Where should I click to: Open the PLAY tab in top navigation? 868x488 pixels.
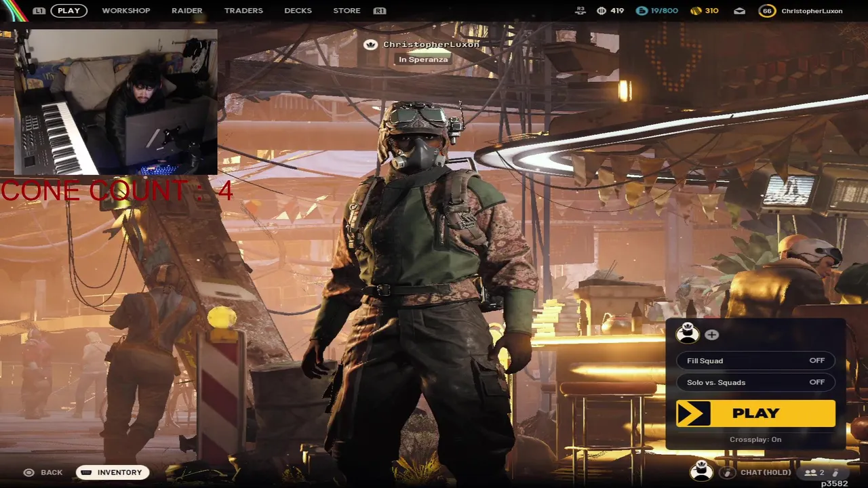click(68, 11)
